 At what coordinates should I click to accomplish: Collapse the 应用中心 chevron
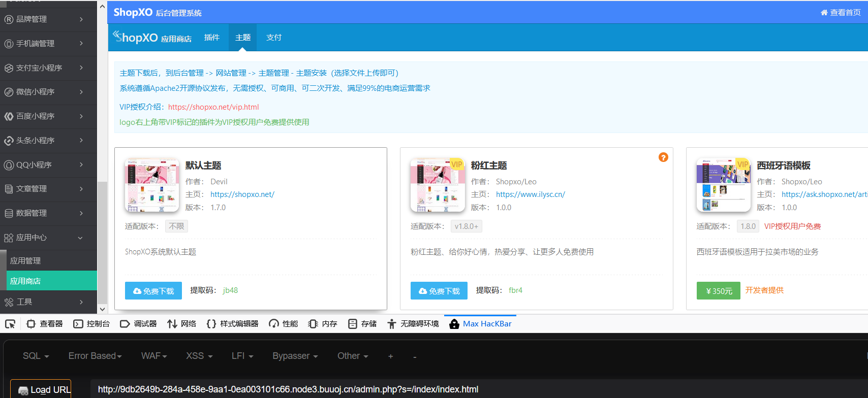tap(80, 238)
